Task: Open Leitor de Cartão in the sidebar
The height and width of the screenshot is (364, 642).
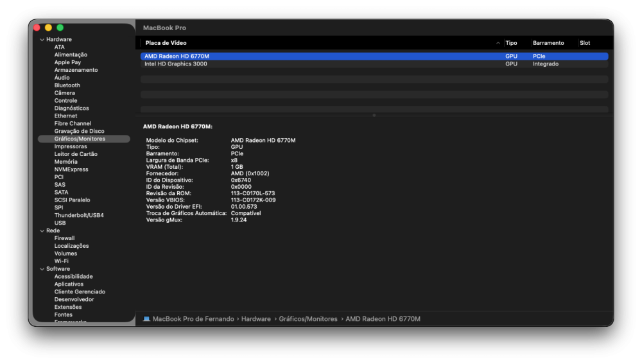Action: 76,154
